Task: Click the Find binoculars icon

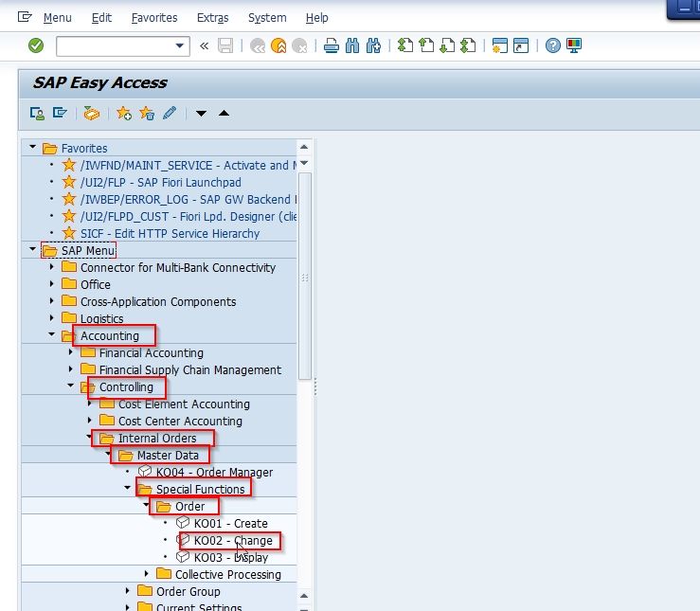Action: click(x=352, y=45)
